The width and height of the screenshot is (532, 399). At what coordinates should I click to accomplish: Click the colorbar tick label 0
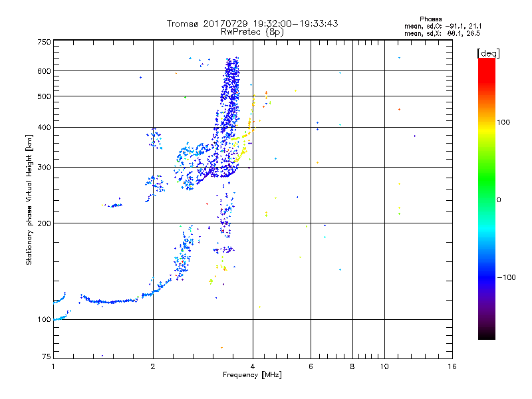coord(498,200)
